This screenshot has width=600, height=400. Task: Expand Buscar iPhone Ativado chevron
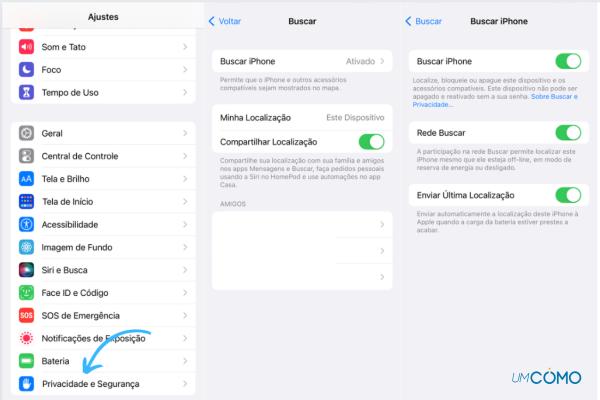click(382, 61)
